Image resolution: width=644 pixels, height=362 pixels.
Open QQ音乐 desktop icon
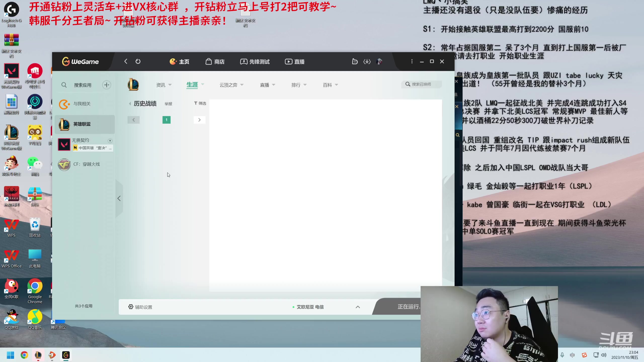35,319
